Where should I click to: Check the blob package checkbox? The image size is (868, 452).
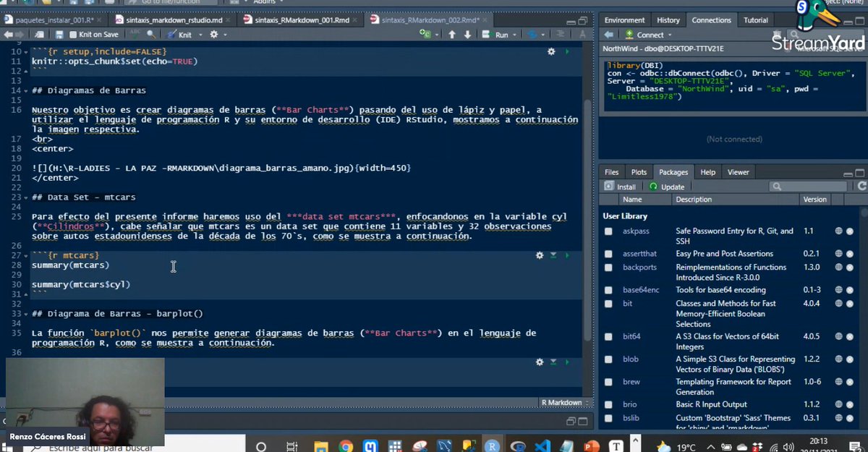[609, 359]
